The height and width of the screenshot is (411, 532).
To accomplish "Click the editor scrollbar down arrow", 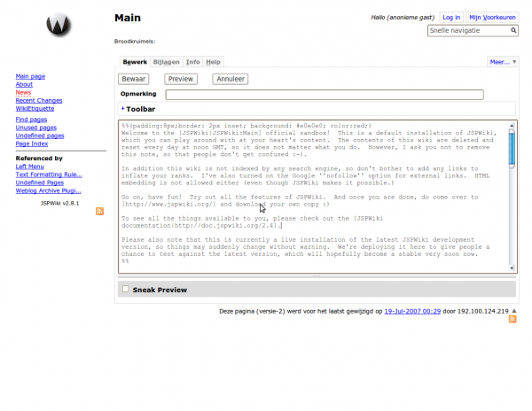I will (512, 268).
